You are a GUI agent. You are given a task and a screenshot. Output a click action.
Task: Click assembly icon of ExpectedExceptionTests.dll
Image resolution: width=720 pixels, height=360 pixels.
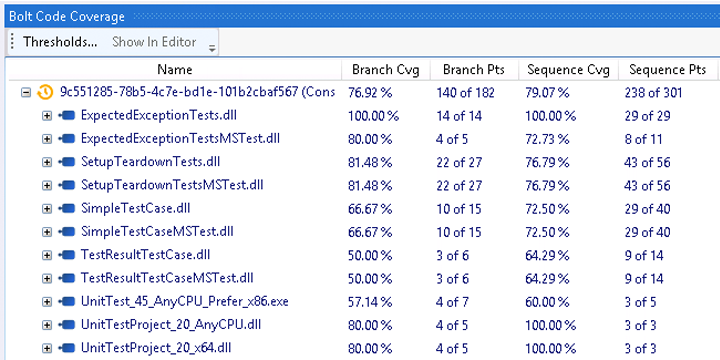[67, 116]
